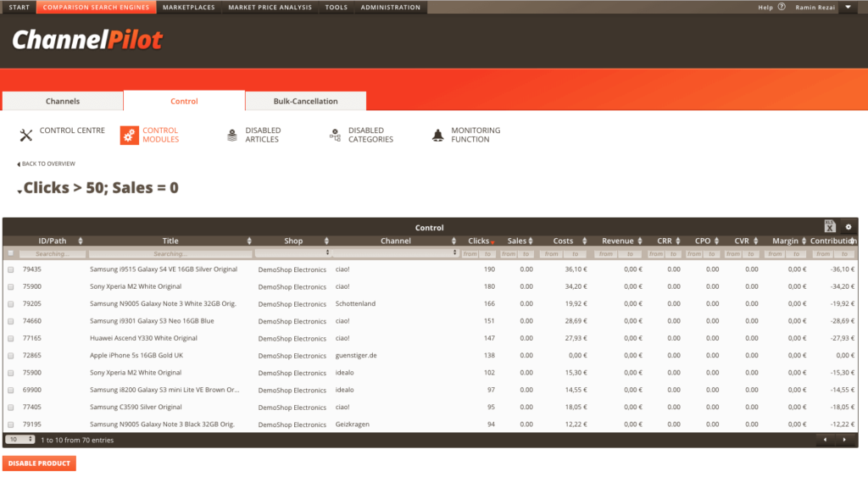Toggle the select-all checkbox in filter row
868x477 pixels.
click(11, 253)
